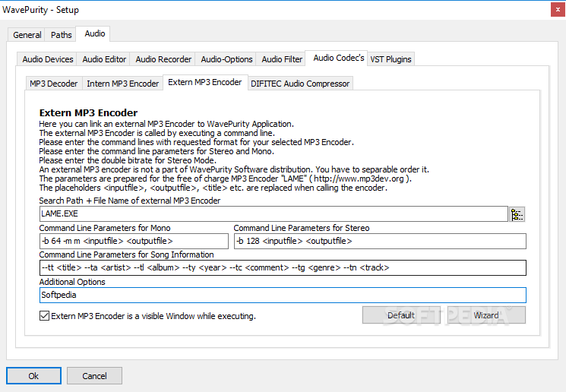
Task: Click 'Please enter the double bitrate' line
Action: click(x=128, y=160)
